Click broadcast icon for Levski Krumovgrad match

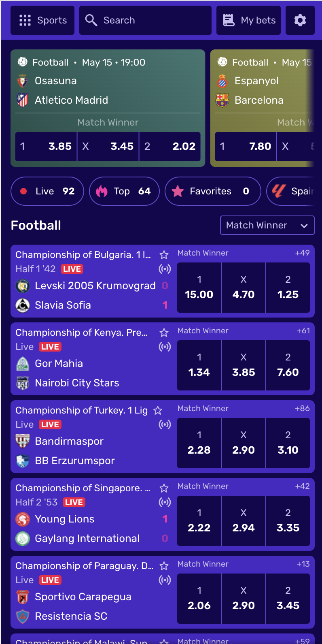[x=165, y=269]
